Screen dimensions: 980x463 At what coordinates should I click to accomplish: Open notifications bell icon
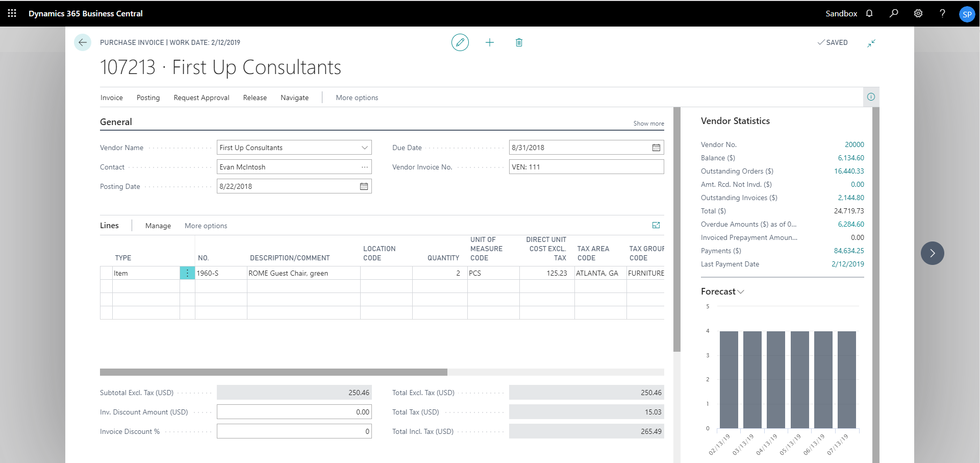(869, 13)
